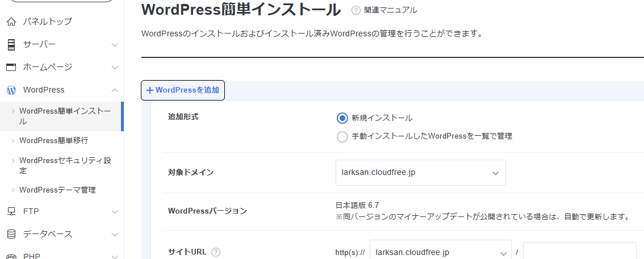Select the FTP sidebar label
644x259 pixels.
click(x=31, y=211)
